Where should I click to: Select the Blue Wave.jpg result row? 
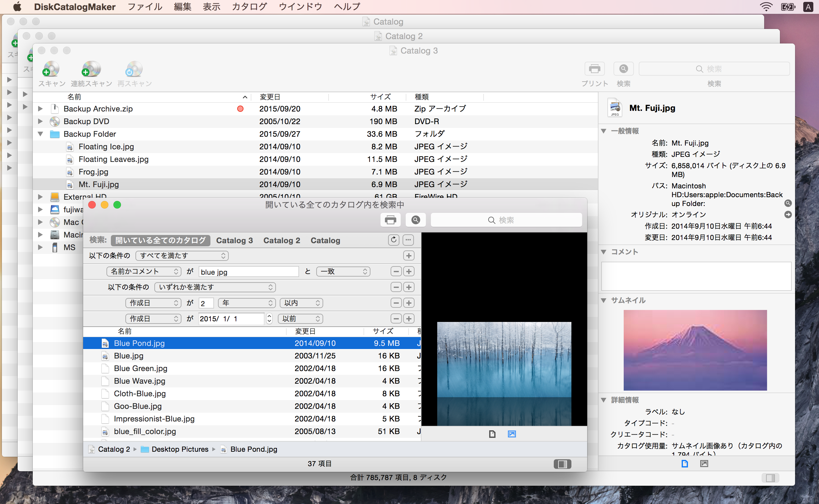(x=252, y=381)
